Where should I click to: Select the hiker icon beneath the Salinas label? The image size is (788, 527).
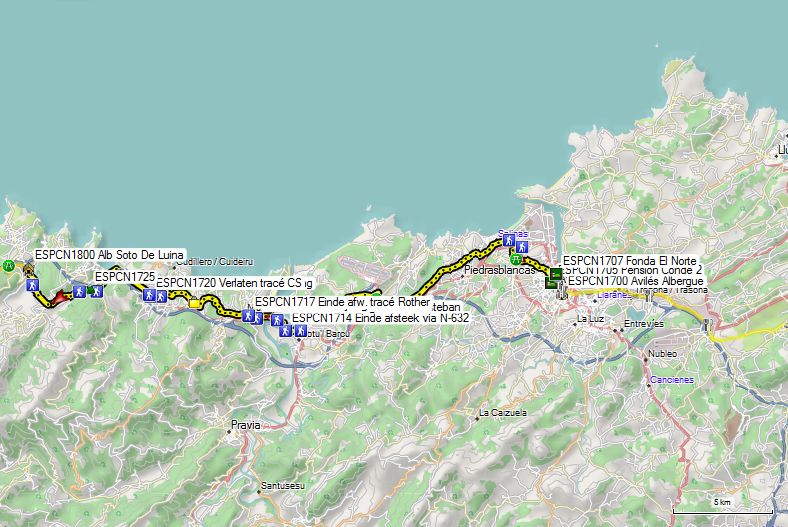pyautogui.click(x=509, y=240)
